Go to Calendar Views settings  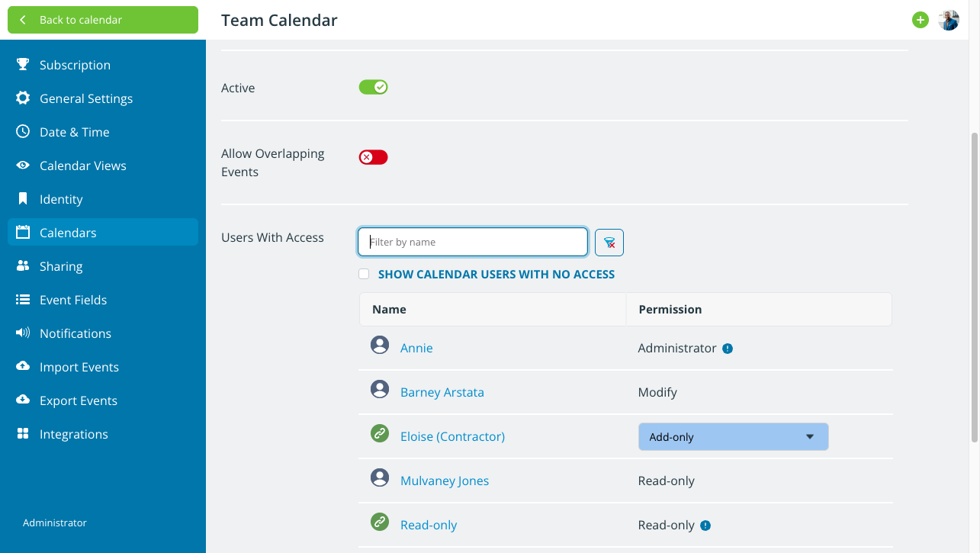pyautogui.click(x=82, y=166)
